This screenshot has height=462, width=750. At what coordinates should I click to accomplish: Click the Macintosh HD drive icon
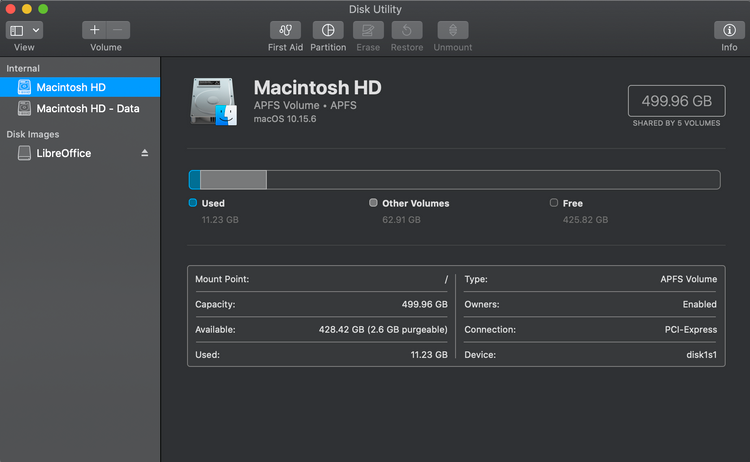coord(212,101)
